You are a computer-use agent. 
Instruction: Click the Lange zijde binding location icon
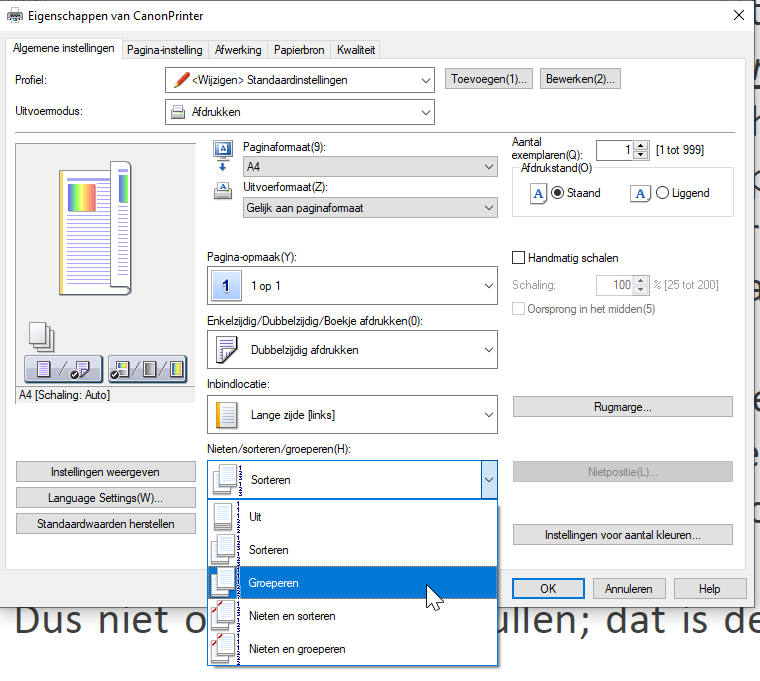coord(226,414)
